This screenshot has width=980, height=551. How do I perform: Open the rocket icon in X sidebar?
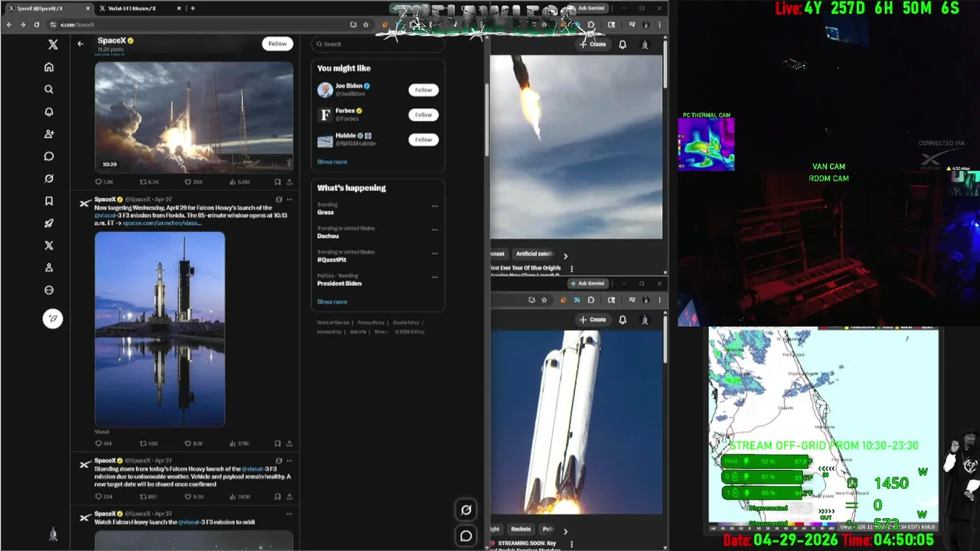click(49, 223)
